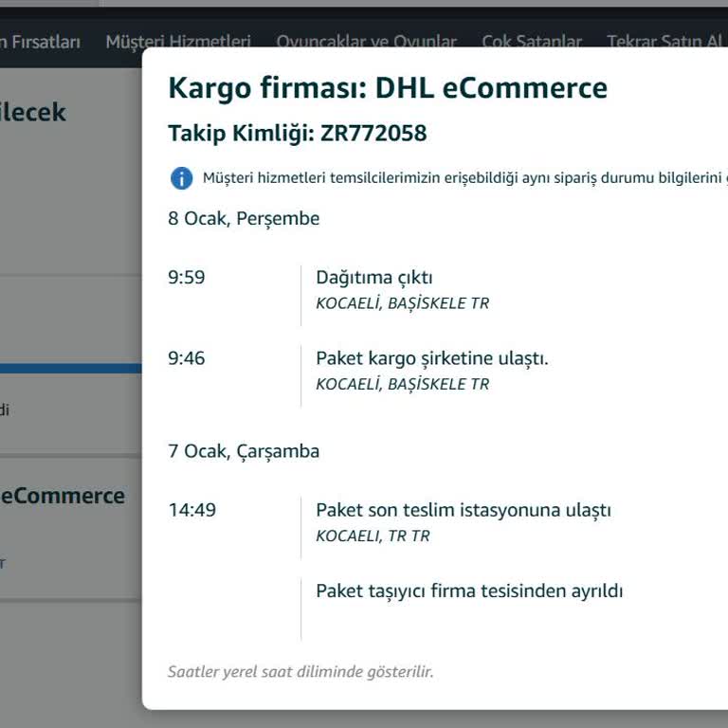
Task: Click KOCAELİ, BAŞİSKELE TR under Dağıtıma çıktı
Action: click(403, 303)
